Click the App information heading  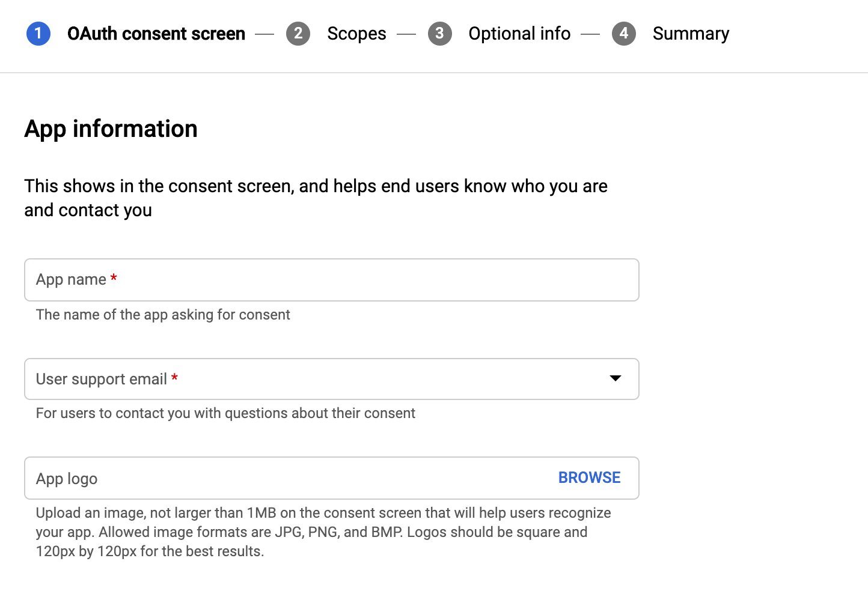click(111, 129)
